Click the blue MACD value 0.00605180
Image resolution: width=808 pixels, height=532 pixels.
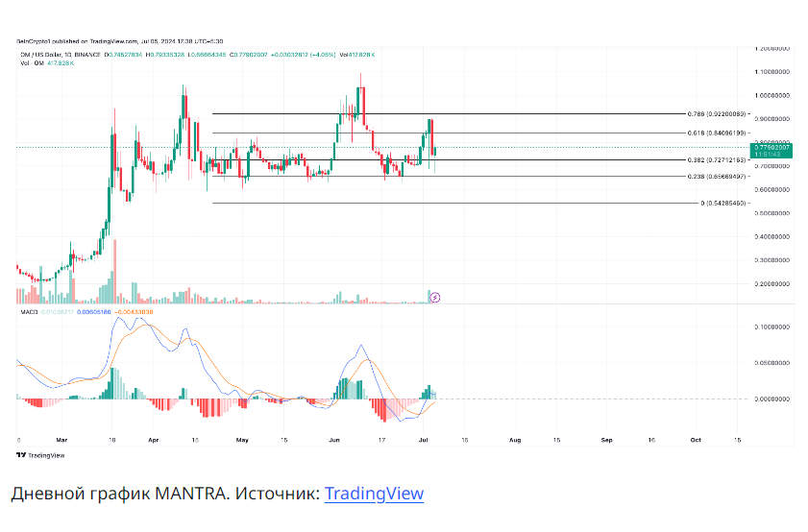(x=93, y=311)
